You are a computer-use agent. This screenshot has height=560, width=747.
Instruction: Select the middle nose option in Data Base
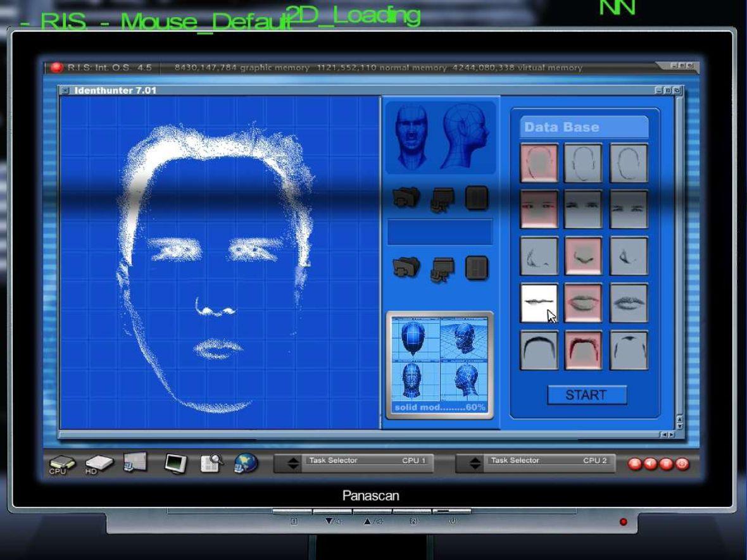583,256
